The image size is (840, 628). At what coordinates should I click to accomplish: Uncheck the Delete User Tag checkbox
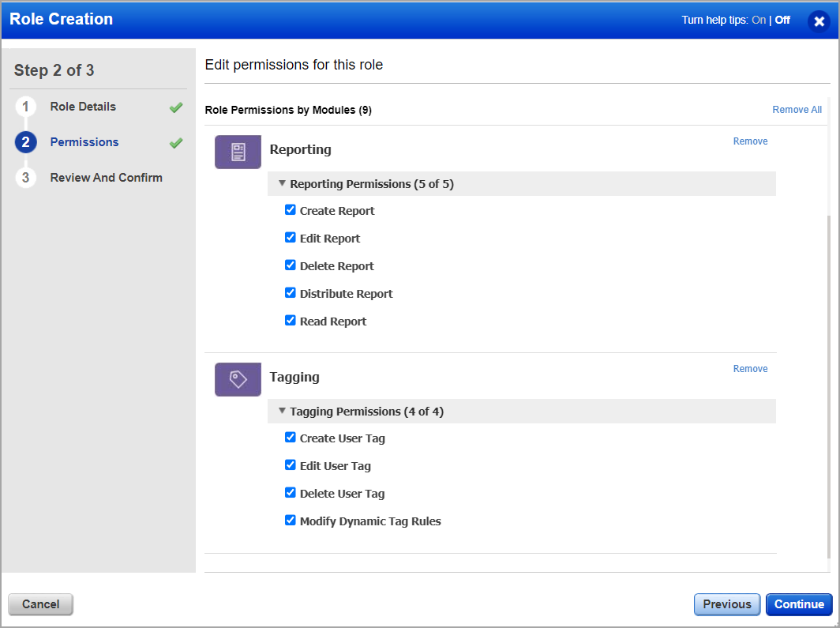291,492
